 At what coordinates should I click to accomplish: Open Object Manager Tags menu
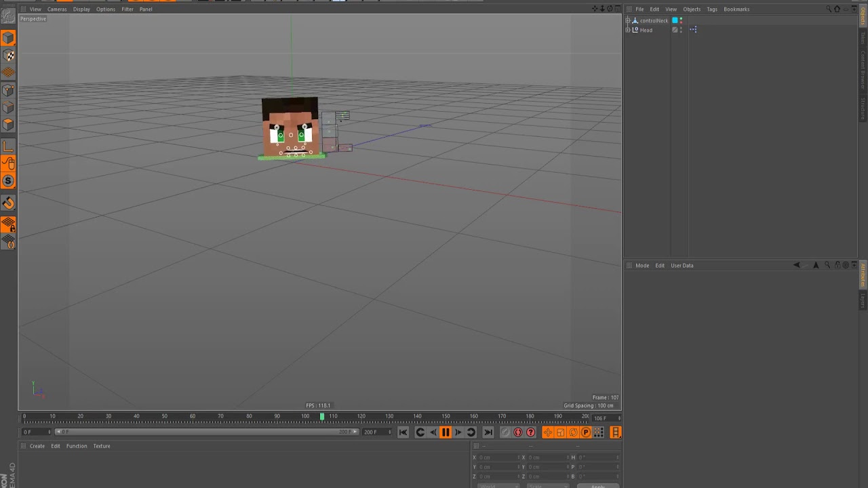tap(712, 9)
